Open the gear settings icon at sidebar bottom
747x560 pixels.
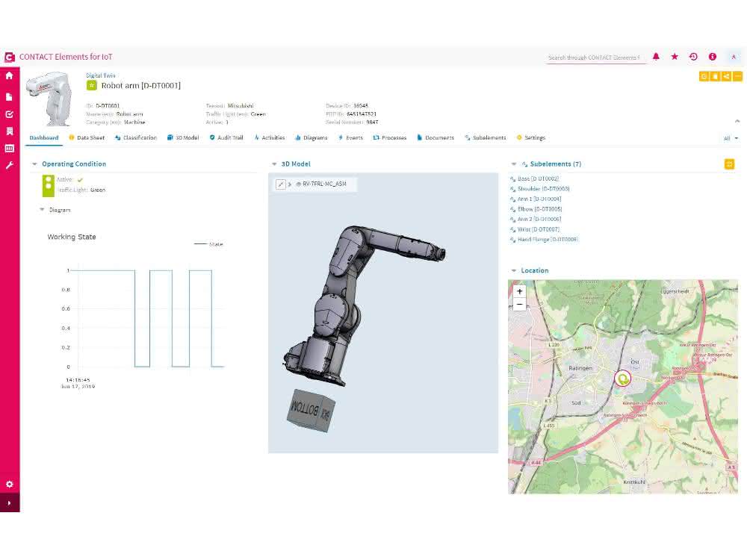point(9,485)
